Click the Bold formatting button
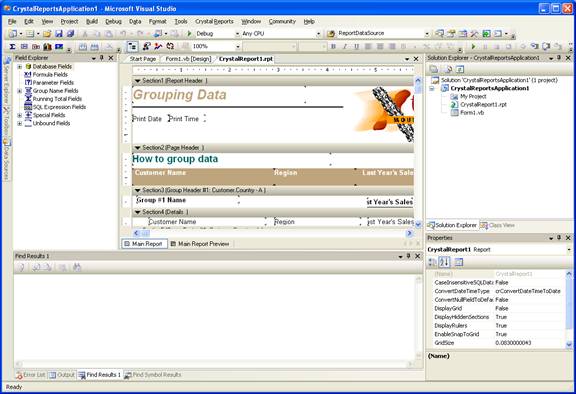Screen dimensions: 576x394 [333, 46]
